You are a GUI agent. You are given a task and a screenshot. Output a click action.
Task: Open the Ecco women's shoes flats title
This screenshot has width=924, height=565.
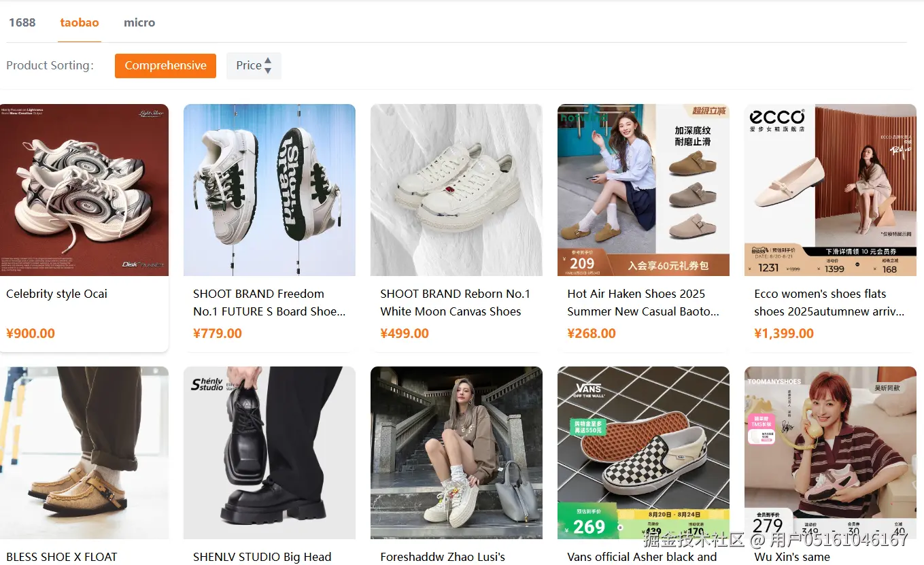click(829, 303)
